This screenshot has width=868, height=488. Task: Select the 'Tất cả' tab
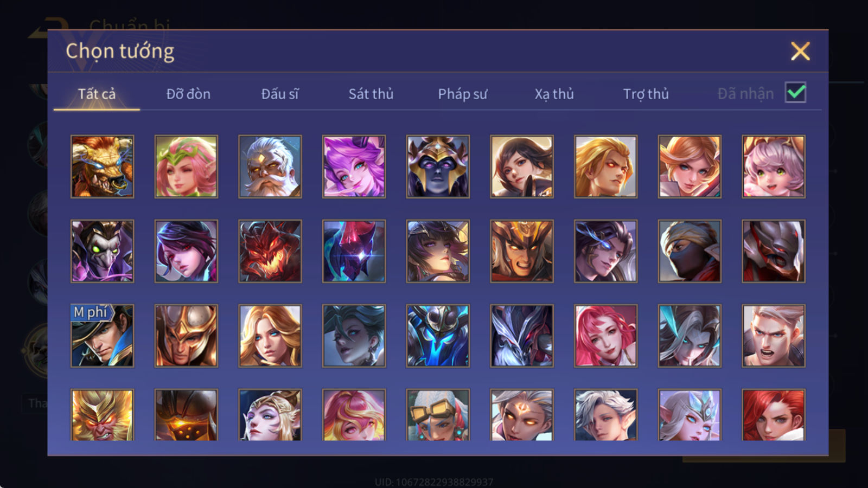97,94
